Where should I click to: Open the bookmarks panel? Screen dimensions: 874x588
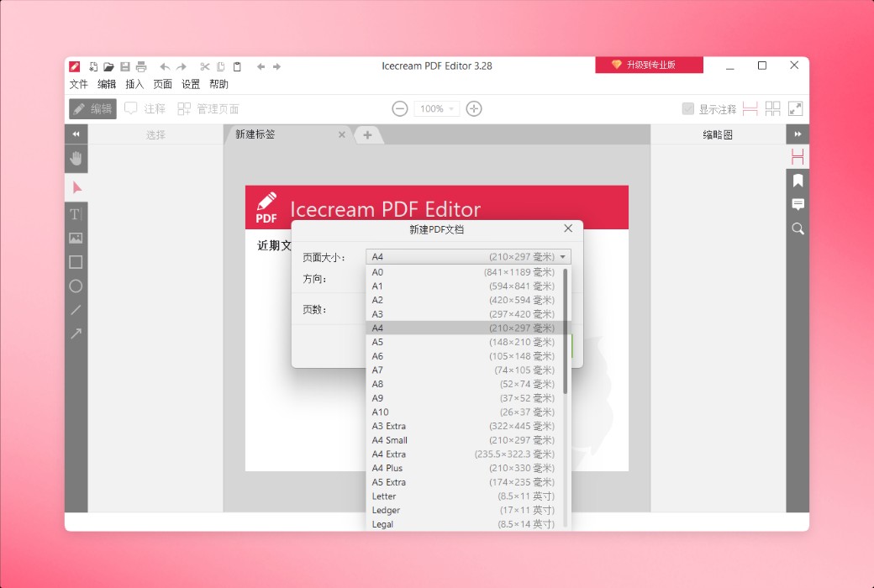797,180
